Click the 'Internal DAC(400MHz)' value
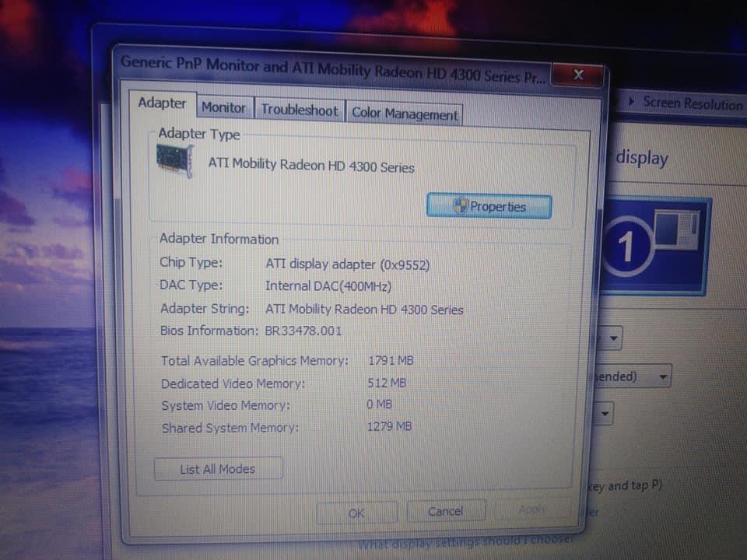This screenshot has height=560, width=747. click(x=328, y=286)
